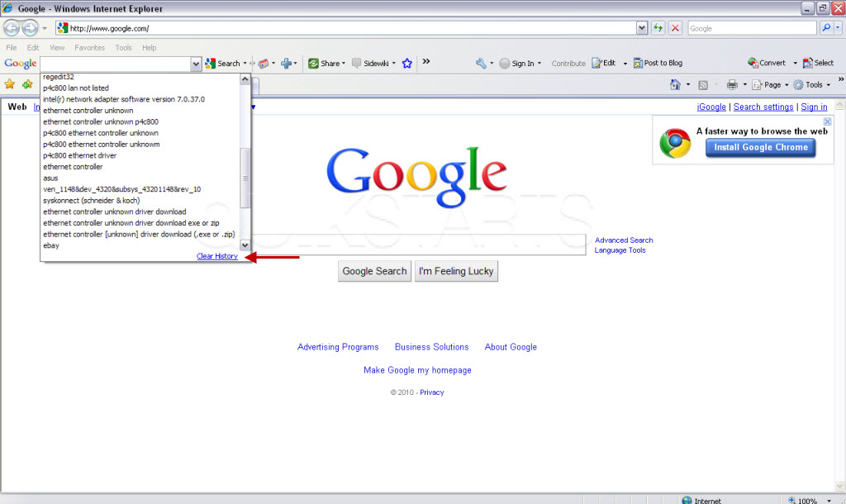Click the Add to Favorites star-plus icon
The height and width of the screenshot is (504, 846).
[27, 84]
